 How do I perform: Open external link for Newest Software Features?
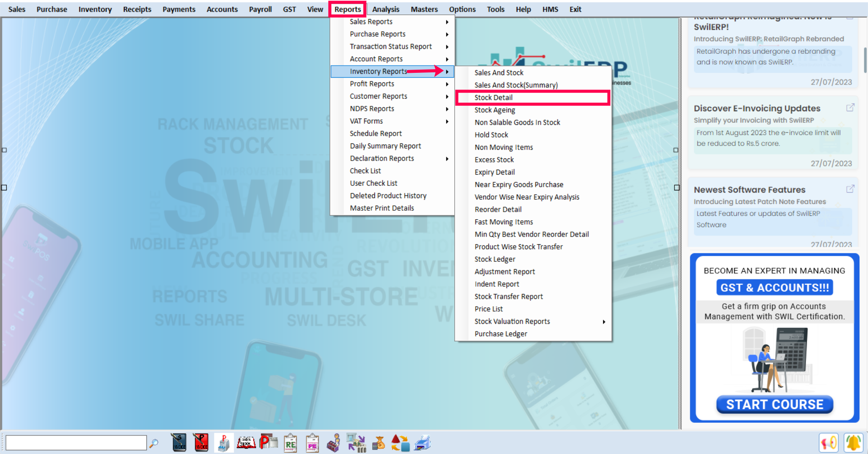(850, 189)
